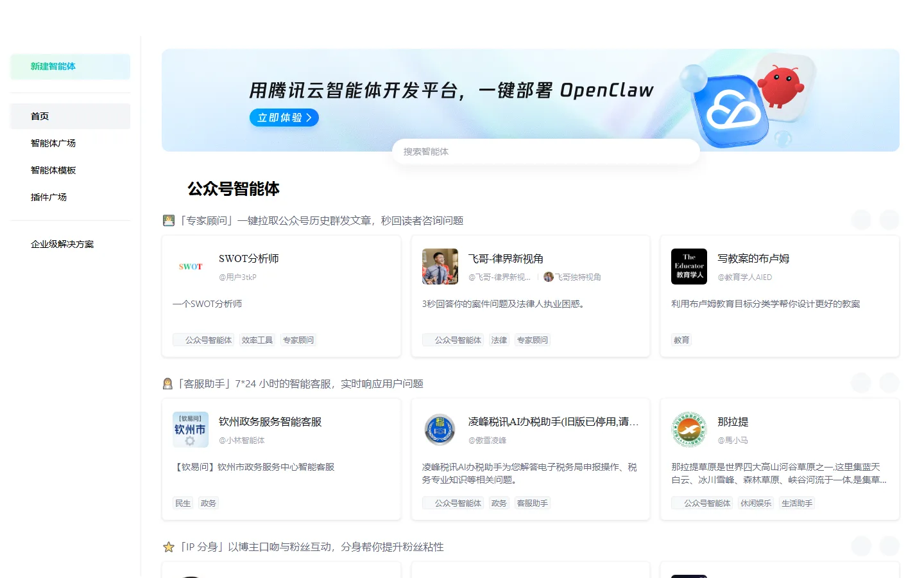
Task: Click the author name @飞哥-律界新视...
Action: click(x=499, y=277)
